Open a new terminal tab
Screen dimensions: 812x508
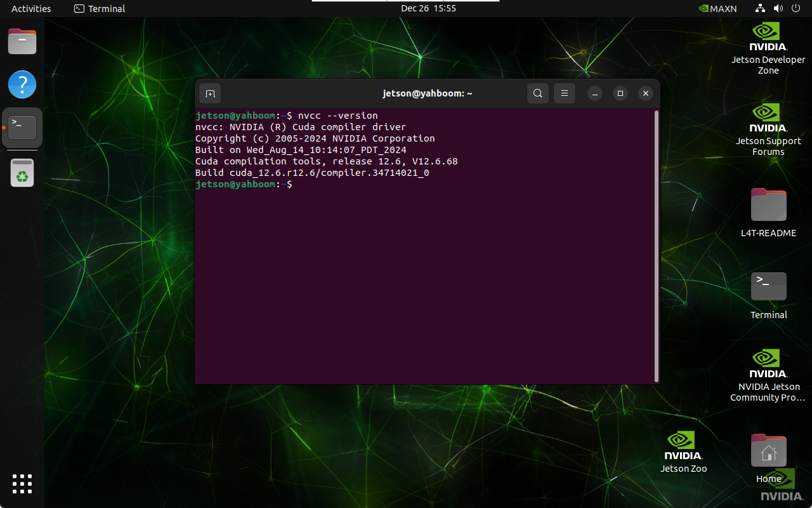(209, 93)
